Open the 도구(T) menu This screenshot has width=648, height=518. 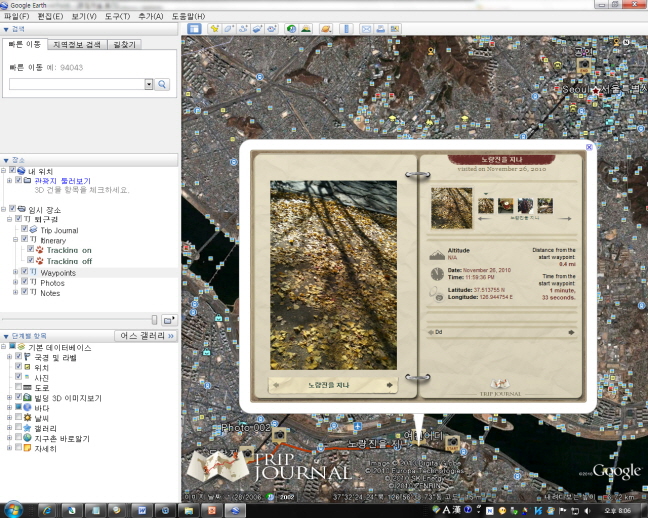(117, 16)
